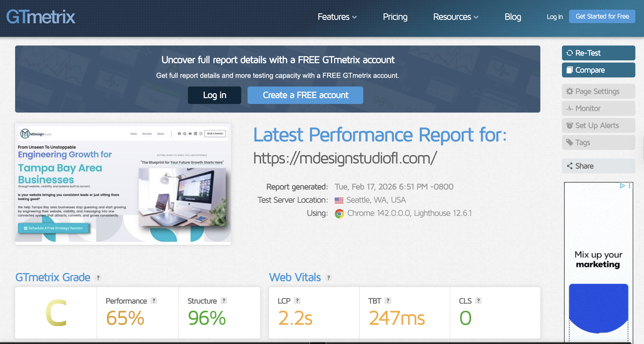Viewport: 644px width, 344px height.
Task: Click the Compare pages icon
Action: click(569, 70)
